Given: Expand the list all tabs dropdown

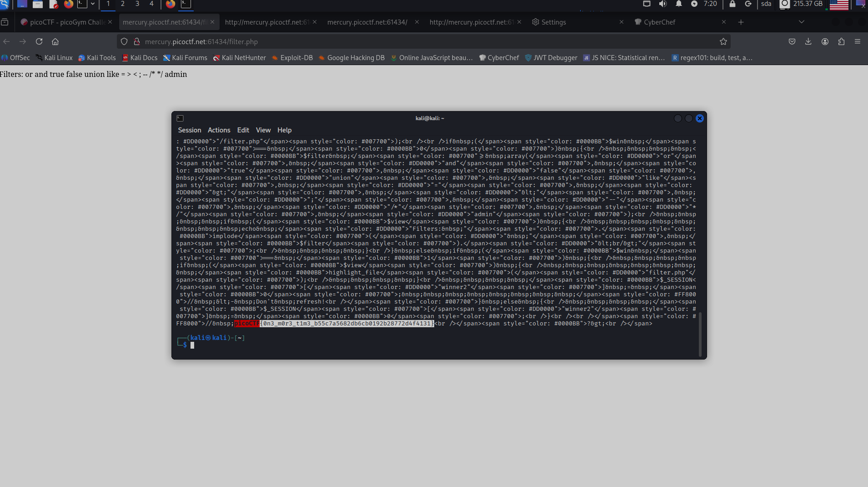Looking at the screenshot, I should (x=801, y=22).
